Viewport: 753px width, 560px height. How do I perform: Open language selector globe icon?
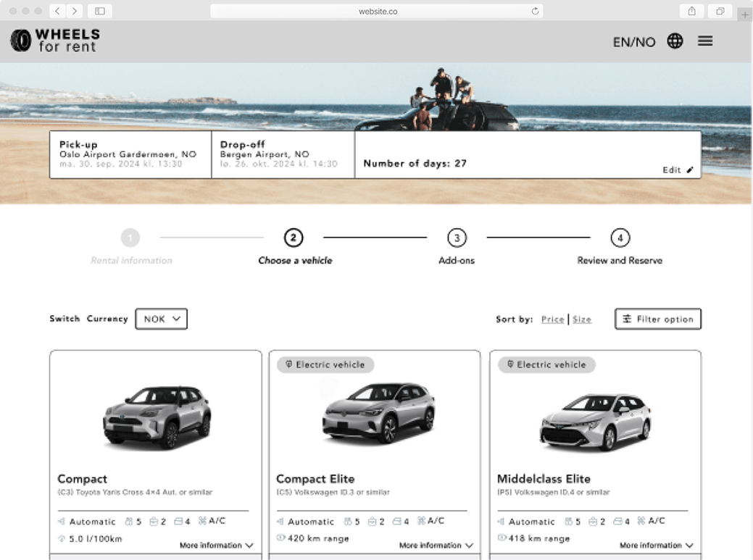675,41
